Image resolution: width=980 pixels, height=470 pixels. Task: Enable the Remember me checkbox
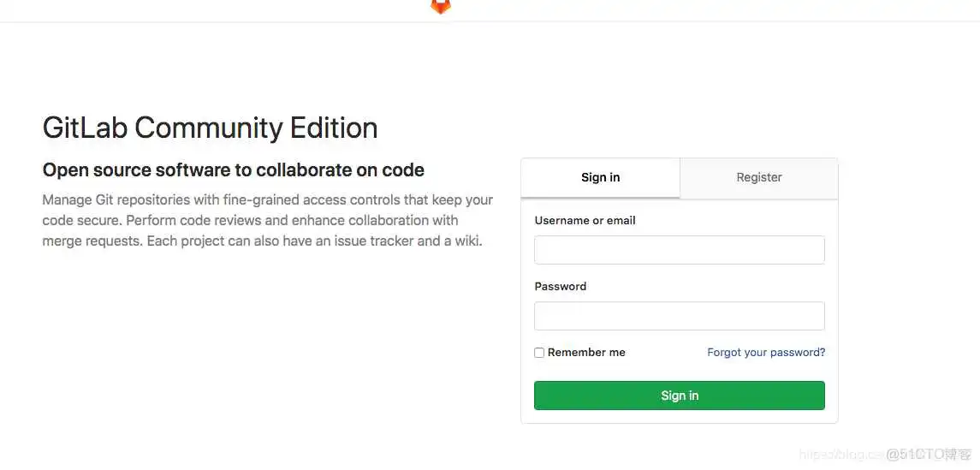pyautogui.click(x=539, y=353)
